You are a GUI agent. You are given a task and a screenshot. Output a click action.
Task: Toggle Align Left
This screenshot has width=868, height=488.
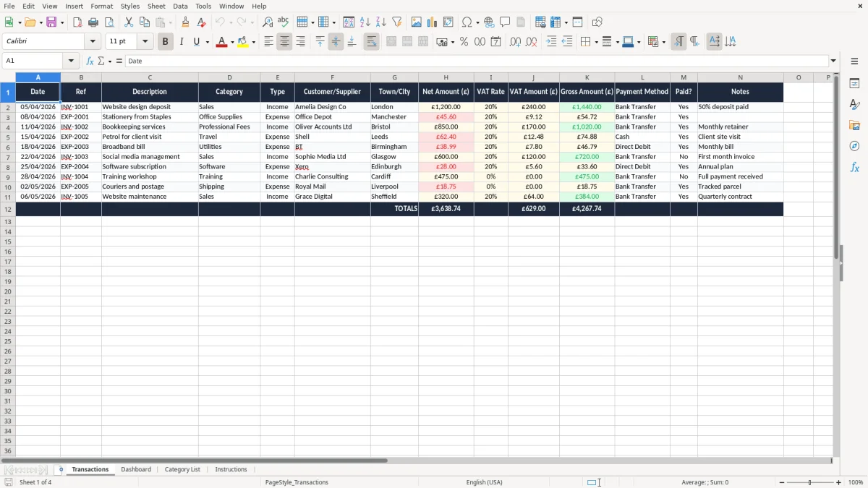click(x=268, y=42)
